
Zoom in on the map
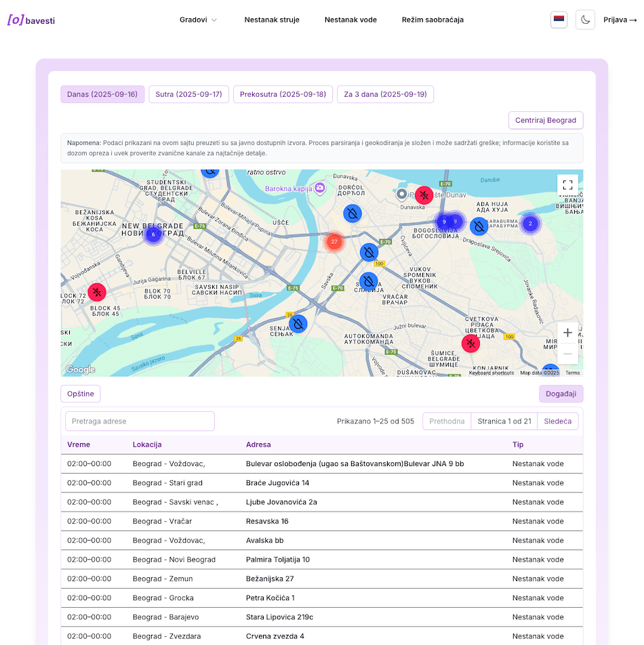point(567,333)
